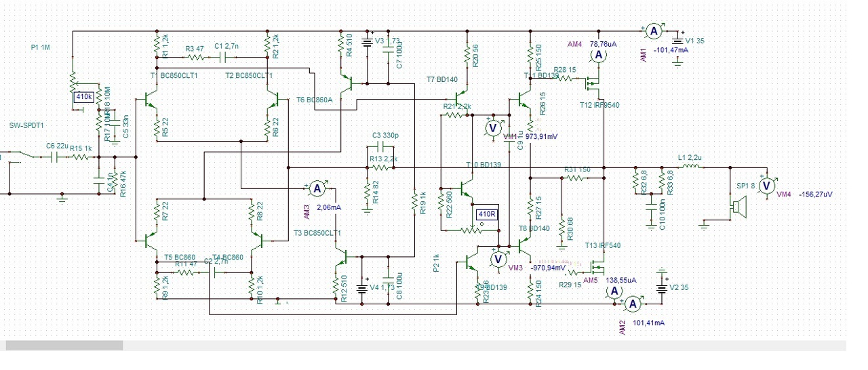Select the AM2 ammeter symbol
The image size is (868, 370).
coord(631,303)
